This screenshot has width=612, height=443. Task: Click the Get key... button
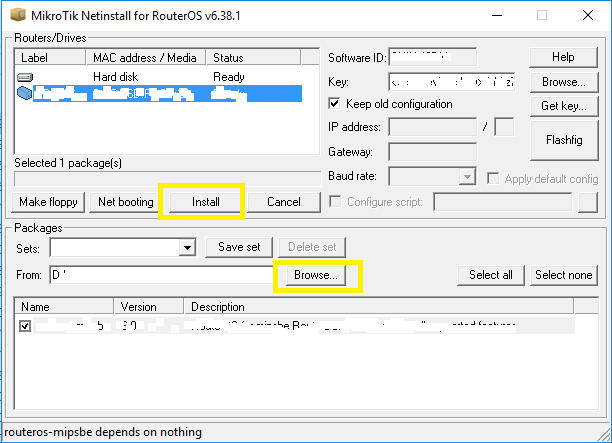[x=564, y=106]
